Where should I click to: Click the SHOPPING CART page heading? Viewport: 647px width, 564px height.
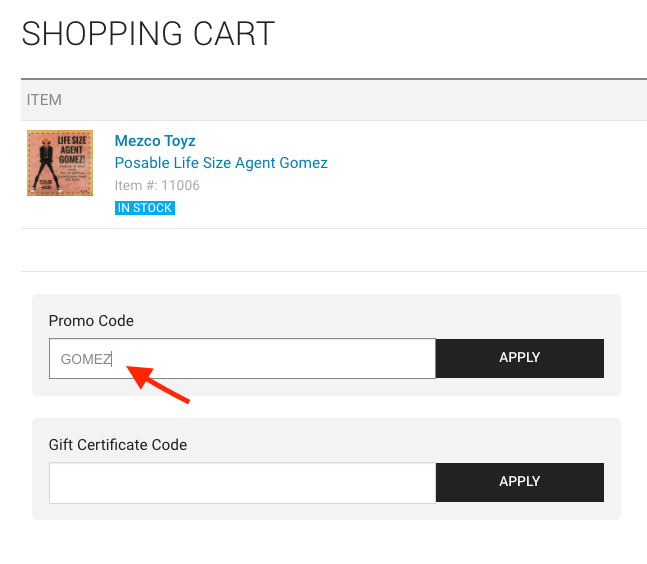tap(148, 34)
